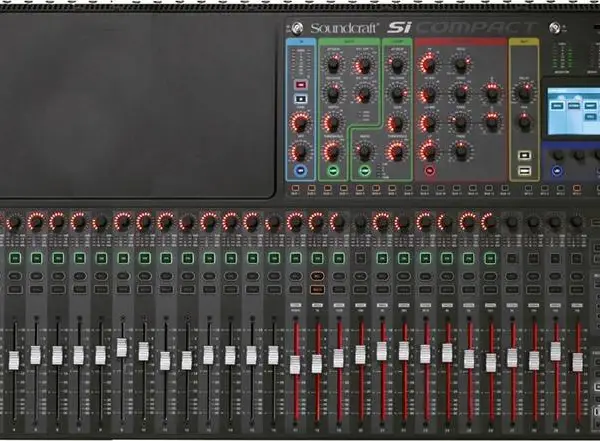600x441 pixels.
Task: Click the fader cap on red-track channel 17
Action: [x=295, y=365]
